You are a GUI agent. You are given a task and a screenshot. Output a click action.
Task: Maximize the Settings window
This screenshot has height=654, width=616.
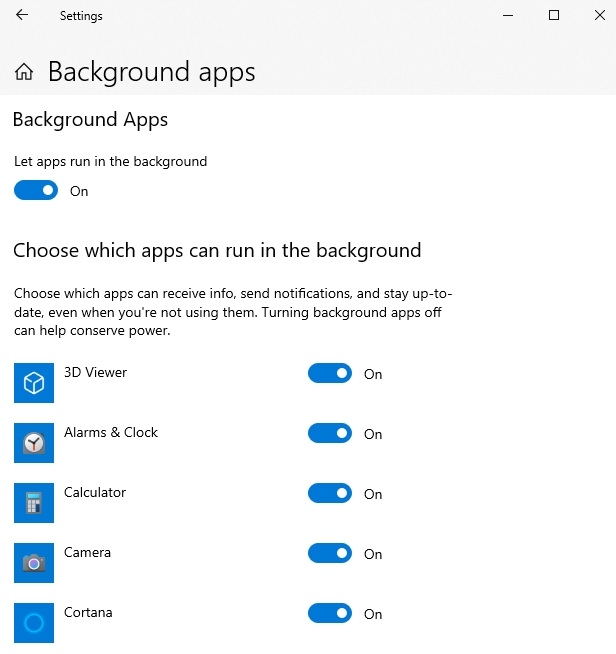[x=554, y=15]
